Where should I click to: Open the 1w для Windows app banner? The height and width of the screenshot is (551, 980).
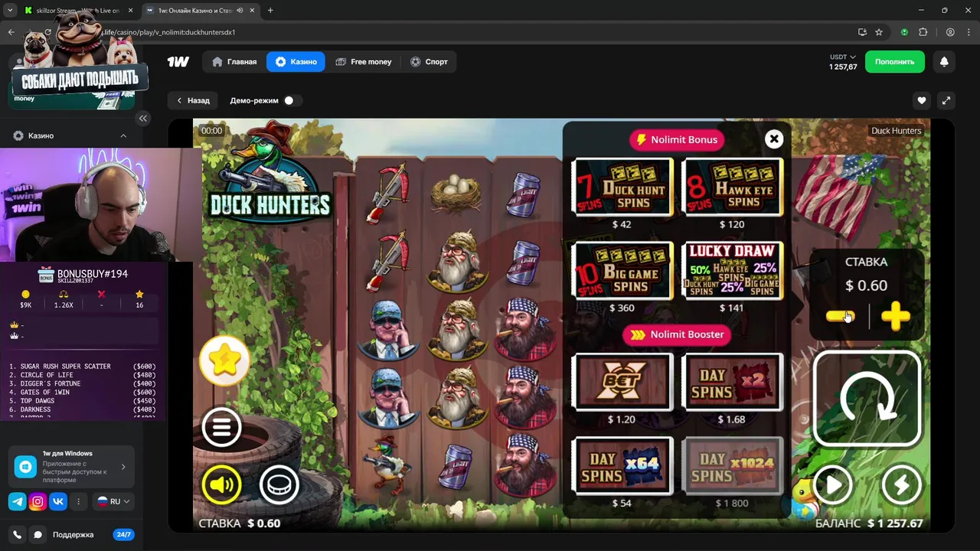(x=71, y=466)
